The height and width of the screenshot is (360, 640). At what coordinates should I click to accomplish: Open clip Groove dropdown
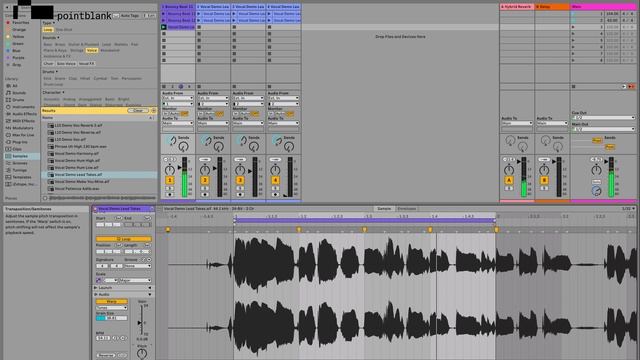[x=138, y=266]
